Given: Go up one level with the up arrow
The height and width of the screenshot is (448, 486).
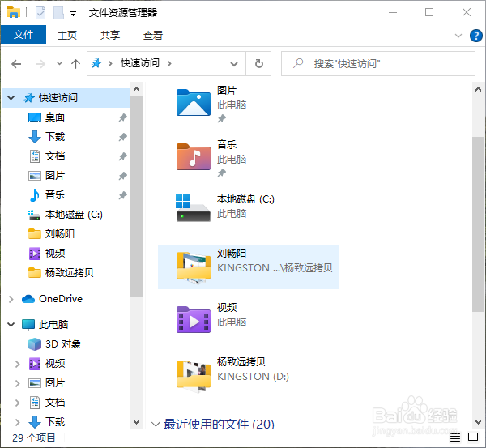Looking at the screenshot, I should tap(75, 64).
